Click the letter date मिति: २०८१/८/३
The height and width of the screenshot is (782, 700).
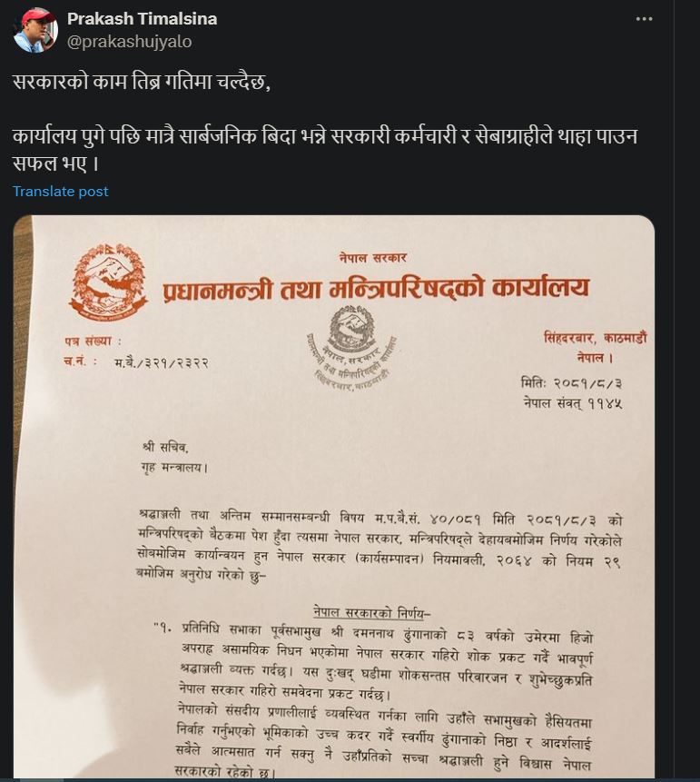[571, 383]
